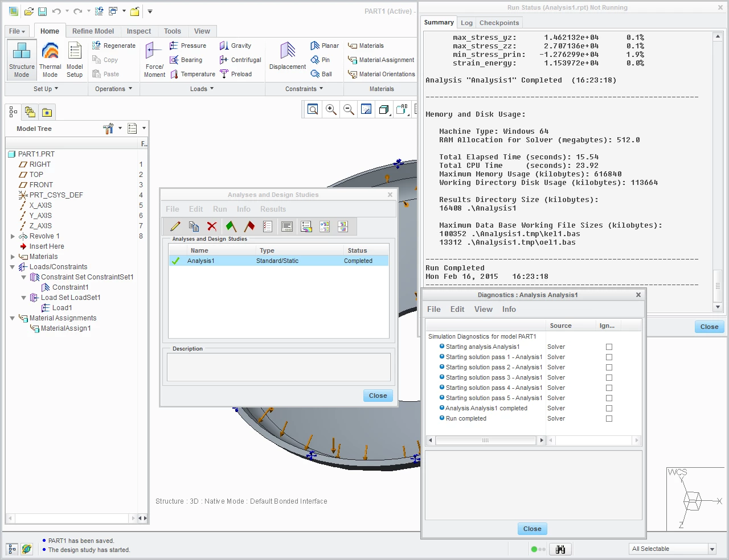Apply a Gravity load
The image size is (729, 560).
[x=235, y=46]
